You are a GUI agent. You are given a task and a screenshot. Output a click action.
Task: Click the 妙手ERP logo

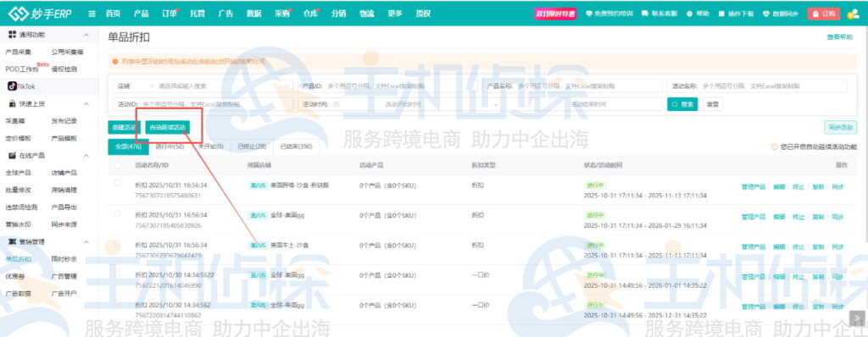tap(39, 14)
